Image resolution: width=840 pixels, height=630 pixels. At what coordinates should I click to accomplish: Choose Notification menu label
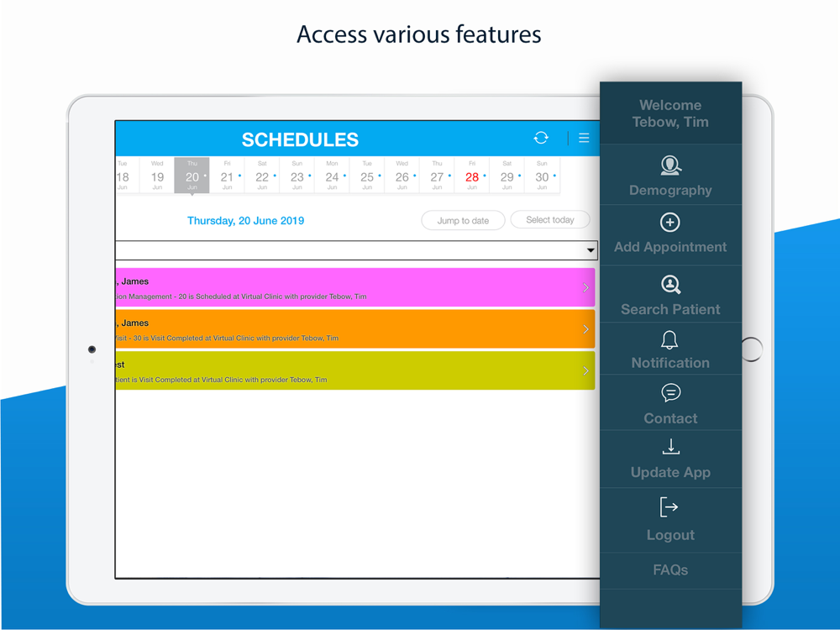coord(670,363)
